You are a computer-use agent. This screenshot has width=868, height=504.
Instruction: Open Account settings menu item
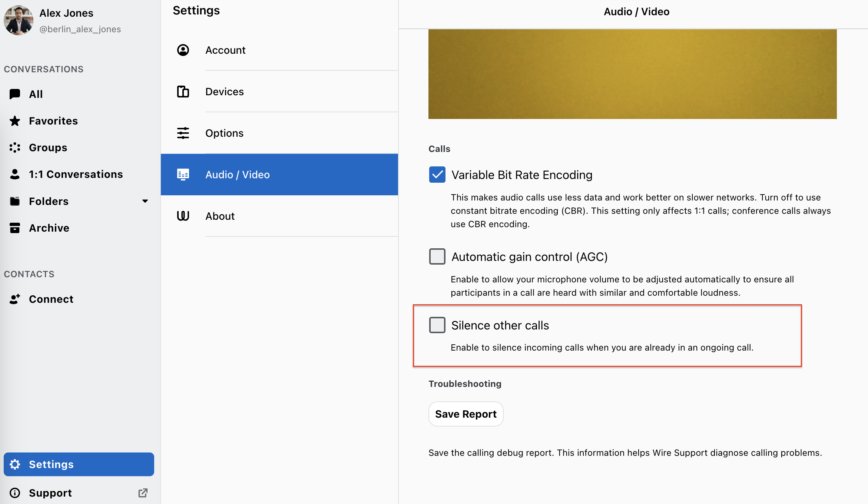(279, 50)
